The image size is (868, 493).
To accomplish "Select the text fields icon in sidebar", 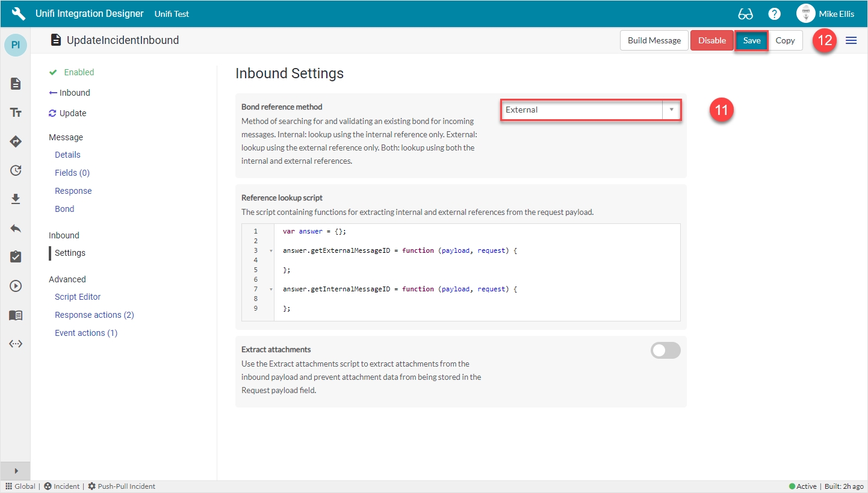I will (16, 113).
